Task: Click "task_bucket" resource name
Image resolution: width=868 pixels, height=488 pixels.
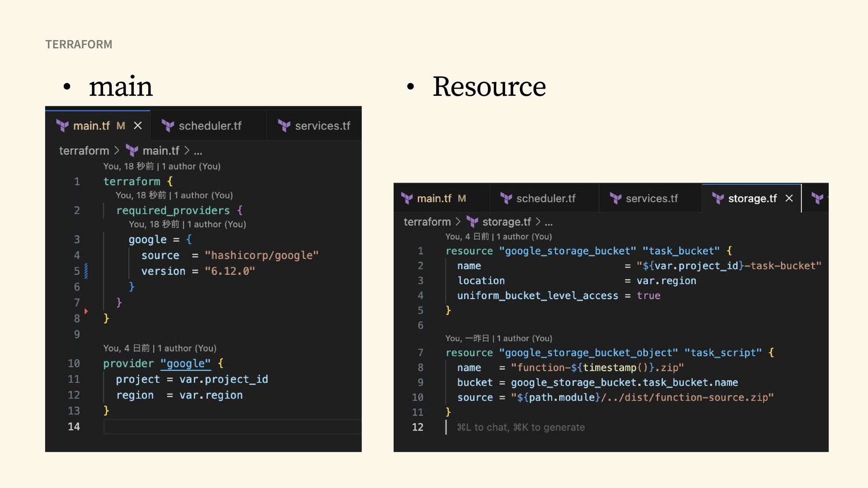Action: [681, 251]
